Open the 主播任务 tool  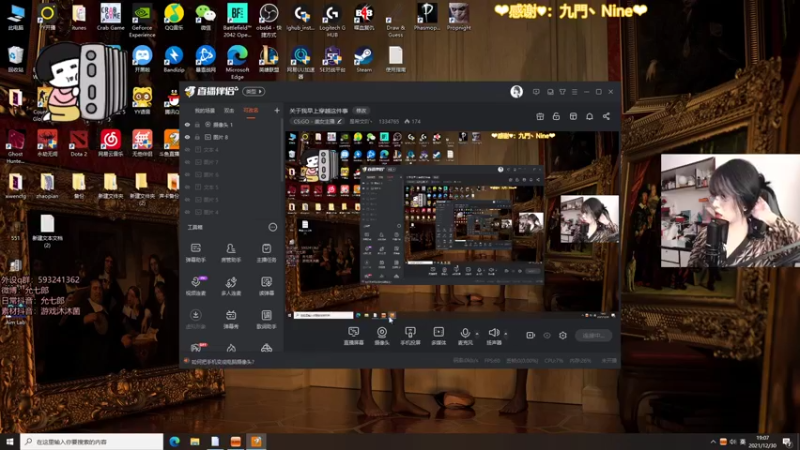[266, 253]
